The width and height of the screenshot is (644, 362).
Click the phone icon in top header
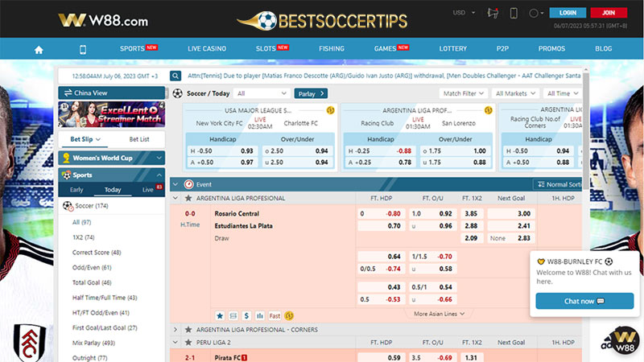point(514,13)
